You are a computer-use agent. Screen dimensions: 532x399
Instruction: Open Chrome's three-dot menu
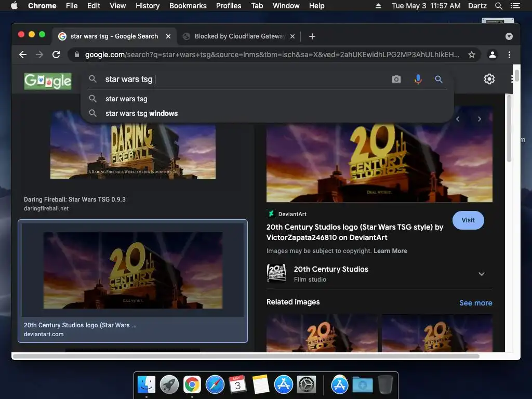point(509,55)
